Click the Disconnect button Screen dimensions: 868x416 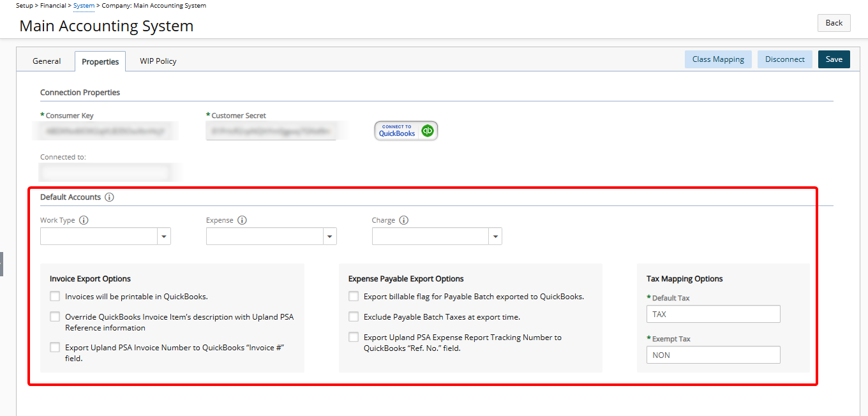click(785, 59)
